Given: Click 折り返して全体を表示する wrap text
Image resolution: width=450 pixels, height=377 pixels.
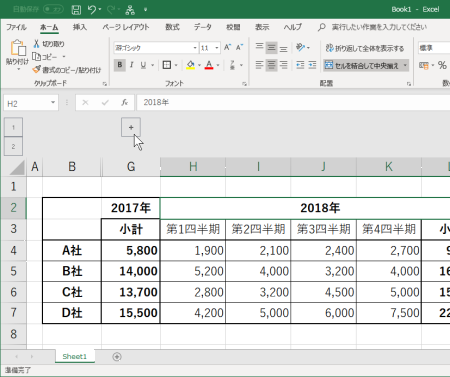Looking at the screenshot, I should pos(365,48).
